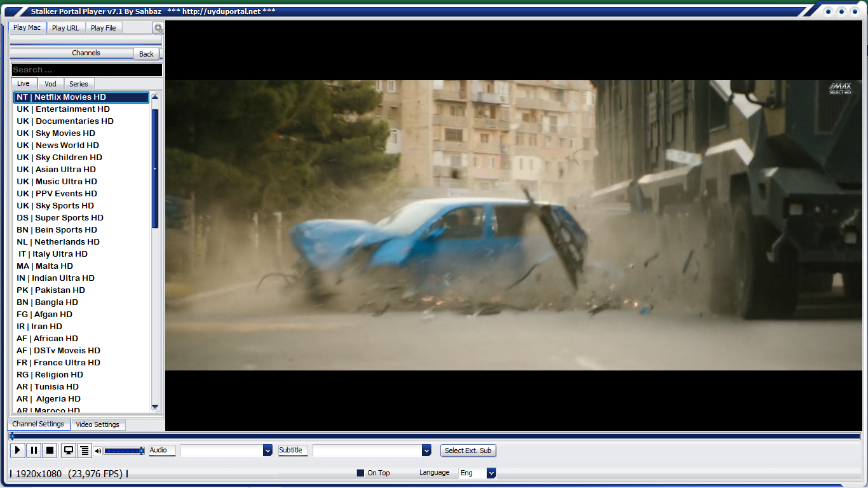Mute audio with the speaker icon
Viewport: 868px width, 488px height.
(98, 451)
